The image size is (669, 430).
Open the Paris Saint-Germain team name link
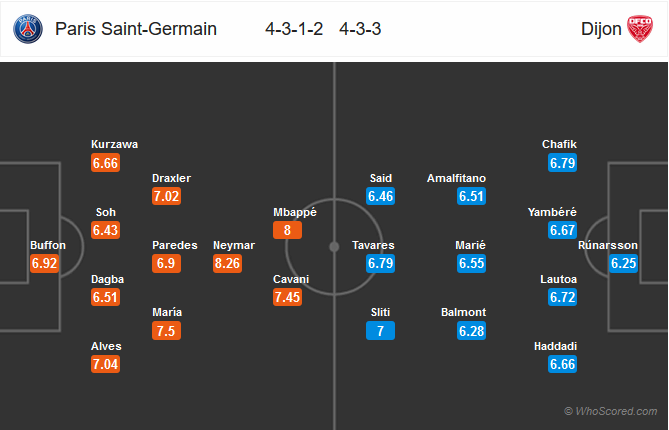click(136, 29)
